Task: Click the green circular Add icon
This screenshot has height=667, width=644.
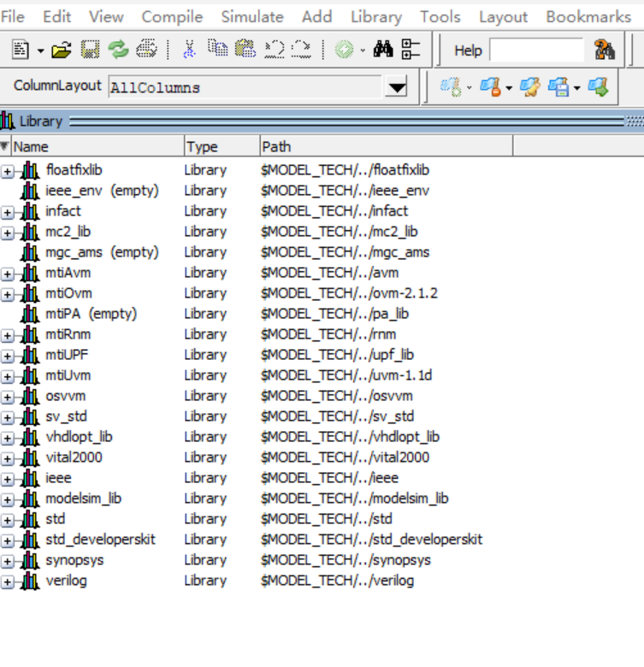Action: (344, 50)
